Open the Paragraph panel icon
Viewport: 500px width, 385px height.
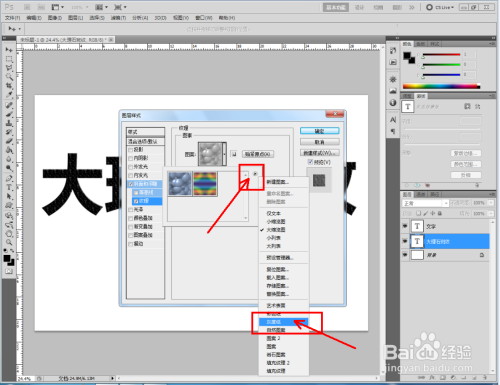pos(393,131)
